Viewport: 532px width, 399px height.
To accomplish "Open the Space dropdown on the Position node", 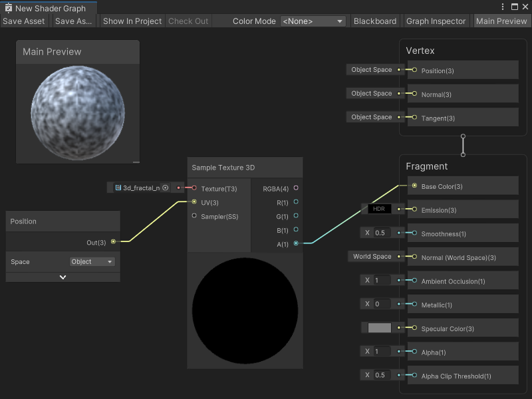I will 92,261.
